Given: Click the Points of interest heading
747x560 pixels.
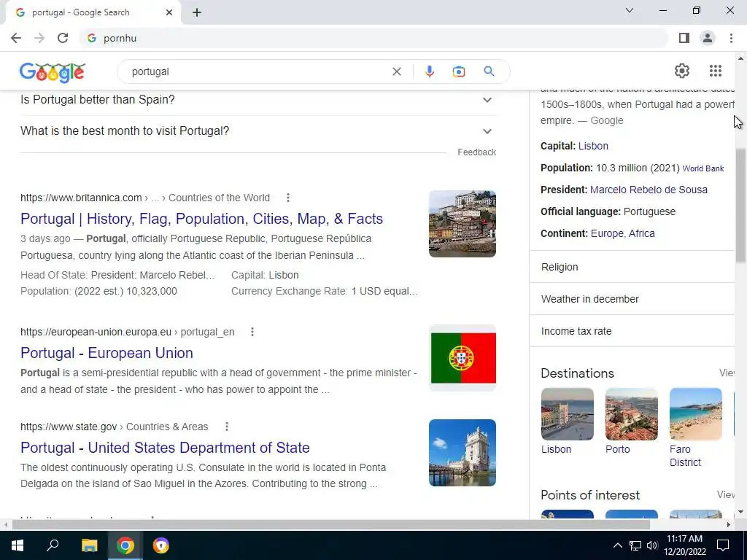Looking at the screenshot, I should tap(590, 495).
